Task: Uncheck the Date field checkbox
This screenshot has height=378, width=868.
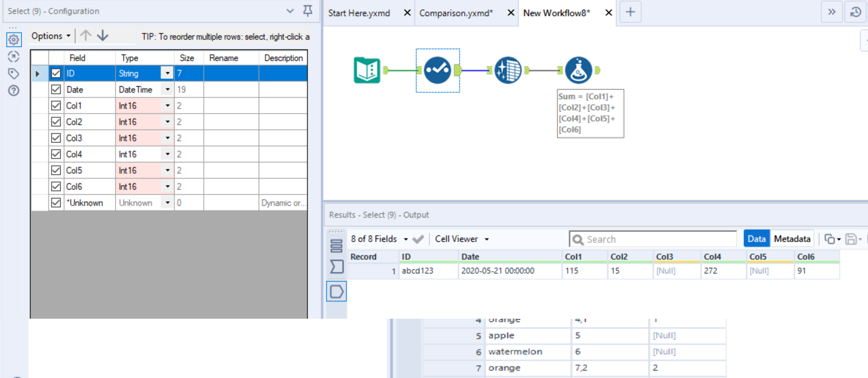Action: pyautogui.click(x=56, y=90)
